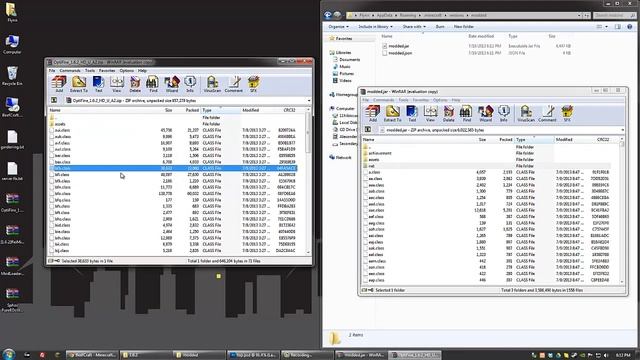Open Include in library dropdown
640x360 pixels.
point(375,27)
